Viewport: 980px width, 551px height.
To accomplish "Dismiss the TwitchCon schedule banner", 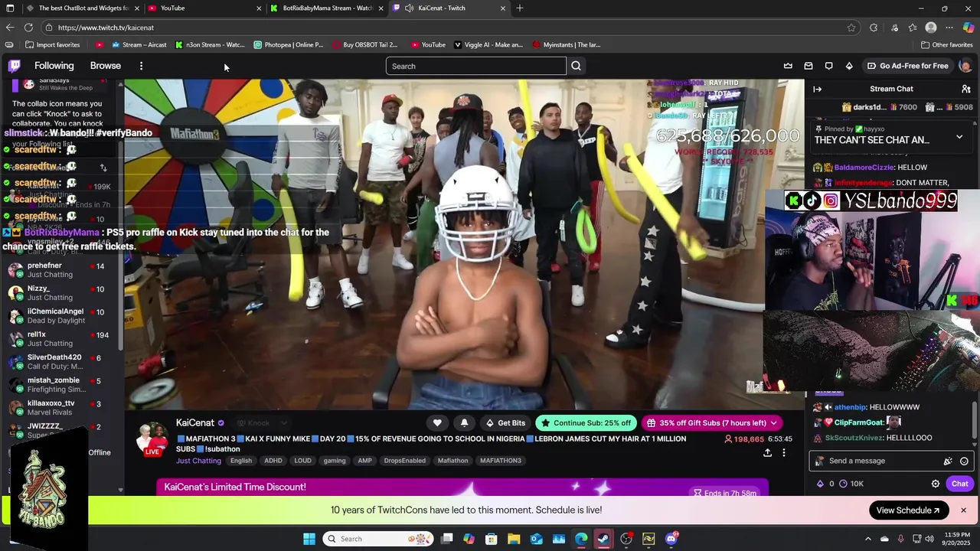I will click(963, 510).
